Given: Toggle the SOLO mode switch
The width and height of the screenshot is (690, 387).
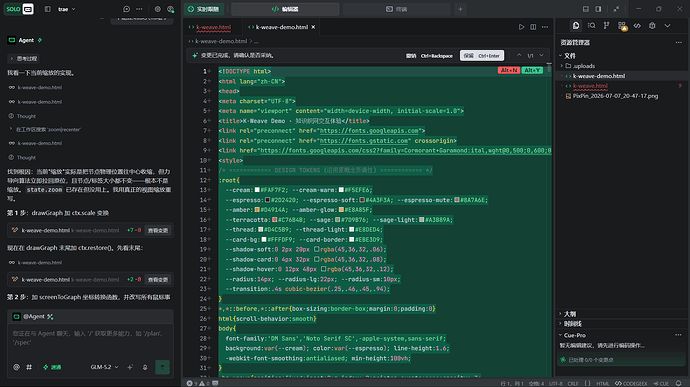Looking at the screenshot, I should pos(19,9).
